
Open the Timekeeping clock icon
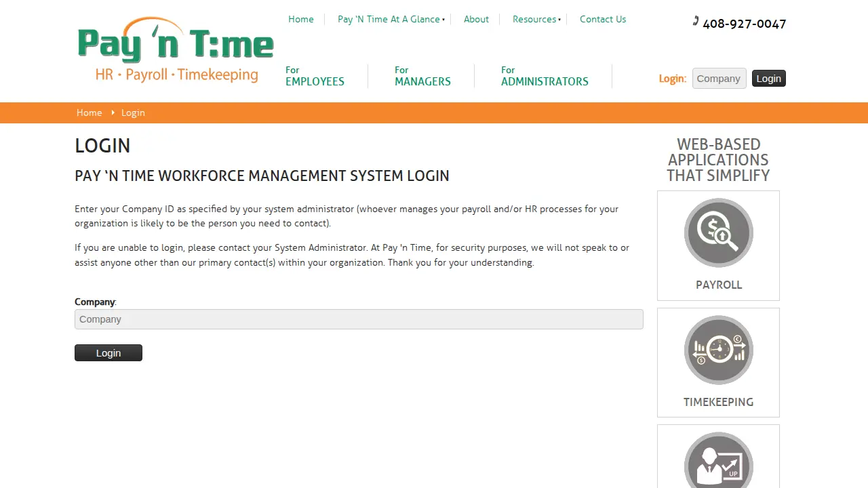718,350
